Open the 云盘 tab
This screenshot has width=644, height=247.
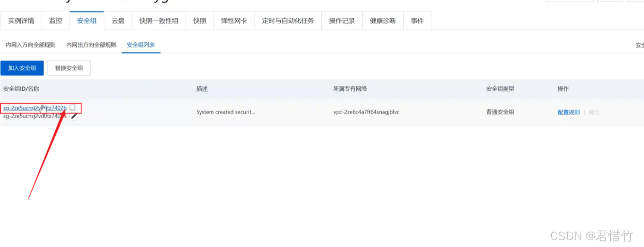(x=118, y=21)
